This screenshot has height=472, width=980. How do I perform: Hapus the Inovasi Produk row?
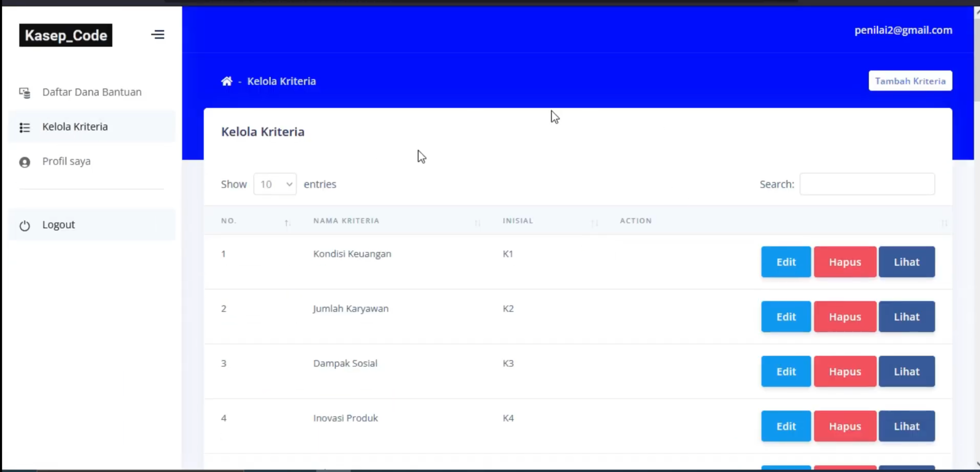pos(845,426)
